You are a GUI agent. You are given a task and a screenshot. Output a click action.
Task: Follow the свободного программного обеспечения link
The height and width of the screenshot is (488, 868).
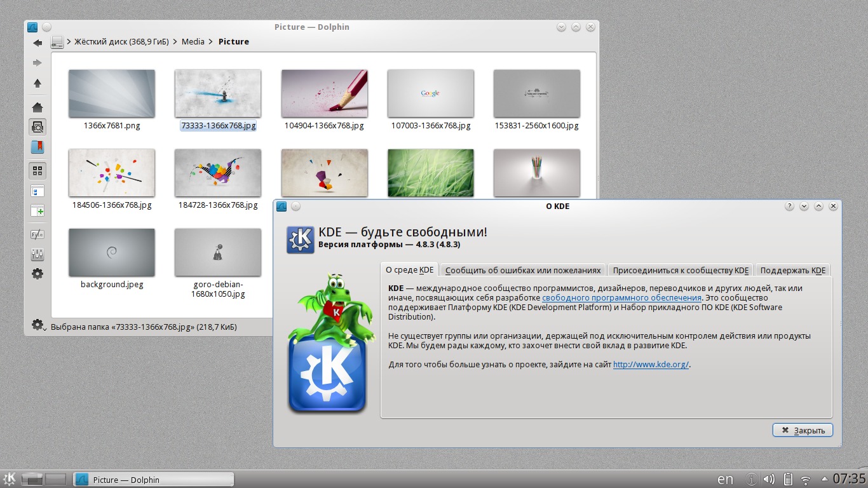tap(621, 297)
